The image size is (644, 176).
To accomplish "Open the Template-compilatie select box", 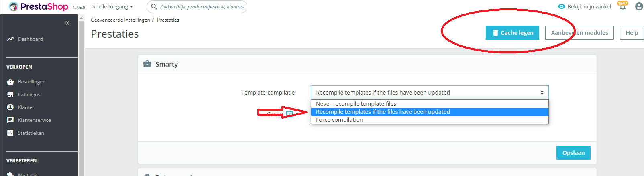I will [x=429, y=93].
